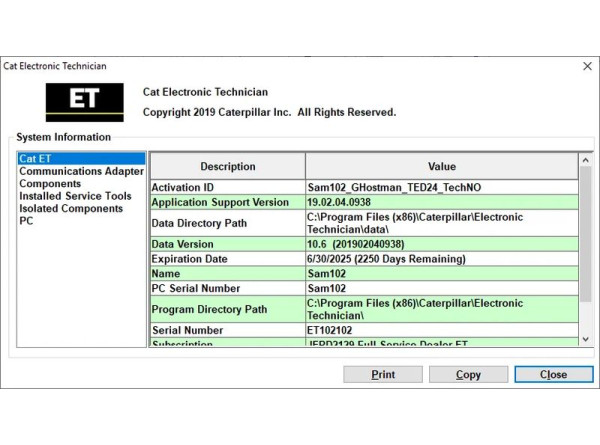Open the Components category
600x445 pixels.
pyautogui.click(x=50, y=184)
